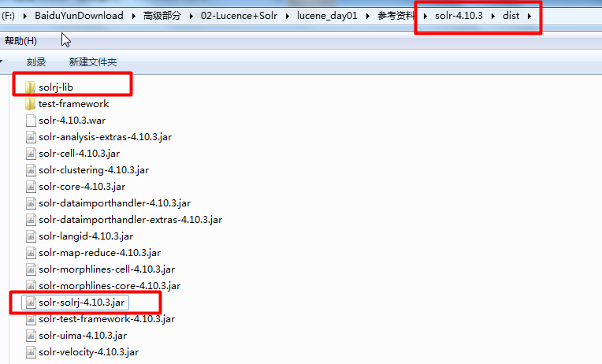Expand the arrow after 02-Lucence+Solr in address bar

click(x=287, y=16)
